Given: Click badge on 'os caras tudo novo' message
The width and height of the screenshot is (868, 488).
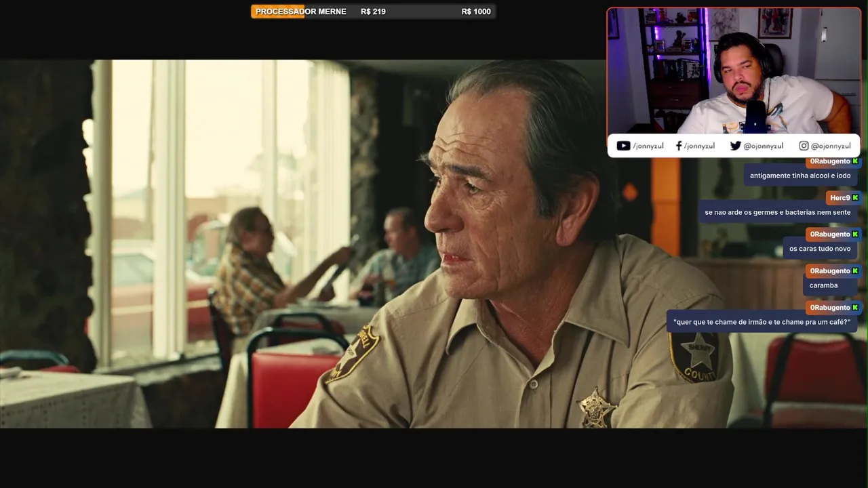Looking at the screenshot, I should (855, 235).
